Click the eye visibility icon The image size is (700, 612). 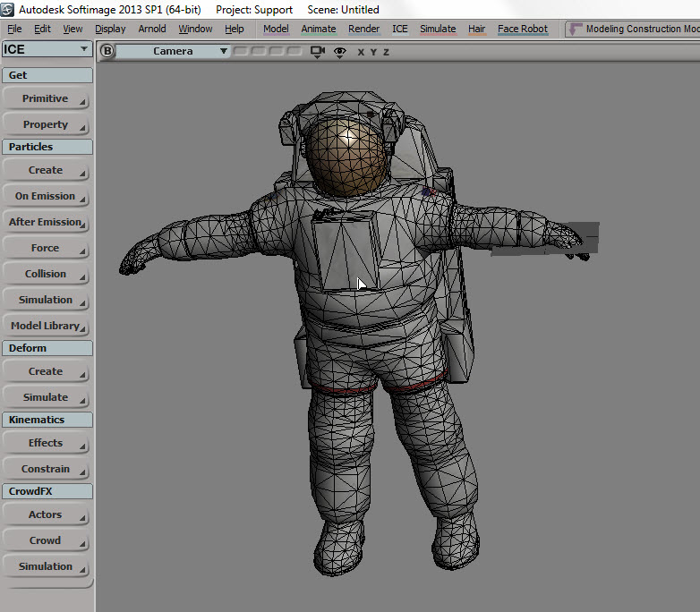[x=339, y=52]
